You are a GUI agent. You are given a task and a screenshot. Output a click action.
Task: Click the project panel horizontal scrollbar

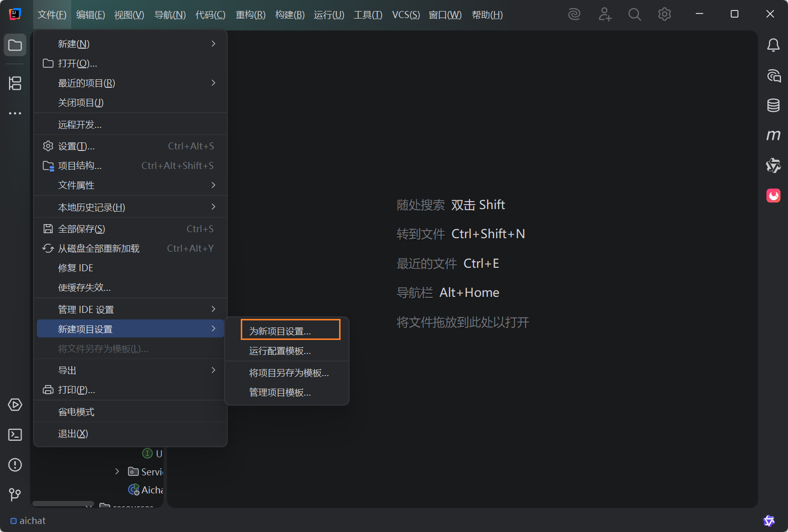63,503
